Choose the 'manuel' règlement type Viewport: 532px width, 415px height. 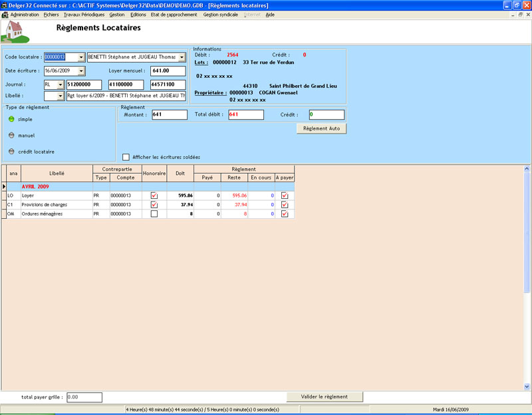point(11,135)
